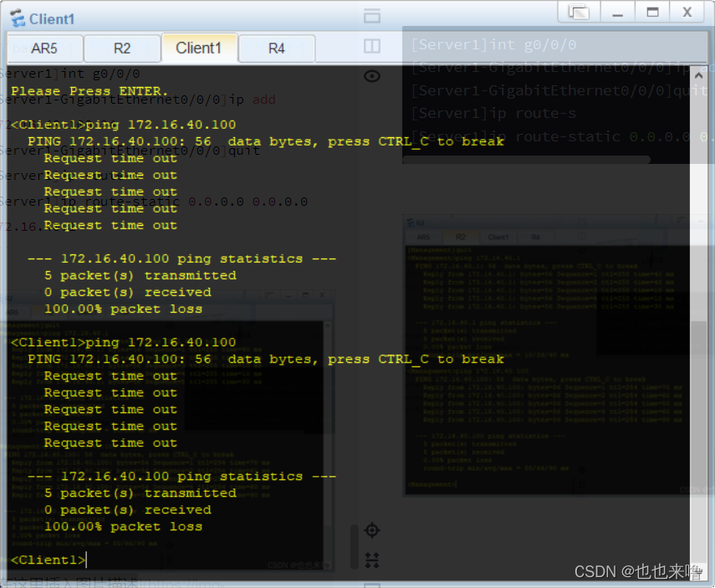Viewport: 715px width, 588px height.
Task: Click the collapse arrows icon below crosshair
Action: 372,559
